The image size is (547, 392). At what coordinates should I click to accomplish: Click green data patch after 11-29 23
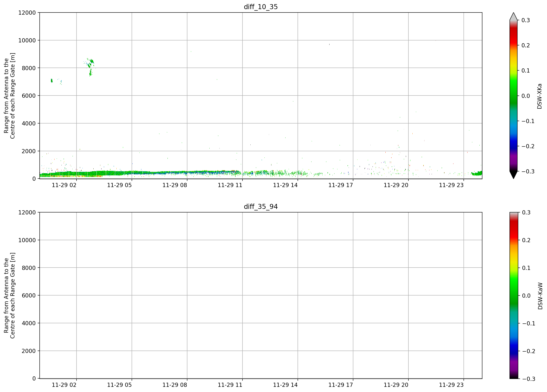point(476,173)
